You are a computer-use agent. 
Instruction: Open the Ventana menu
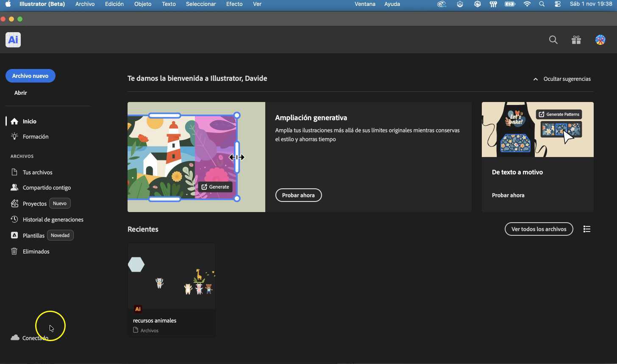(x=364, y=4)
